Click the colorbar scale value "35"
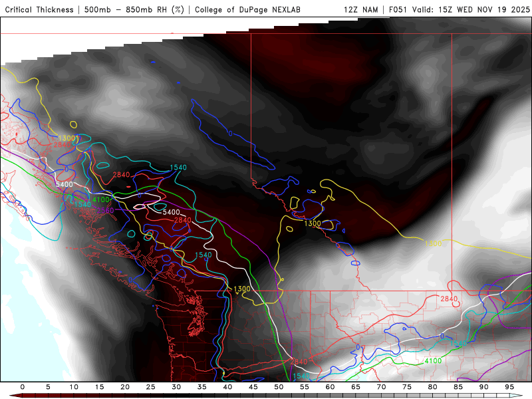532x399 pixels. [x=202, y=387]
